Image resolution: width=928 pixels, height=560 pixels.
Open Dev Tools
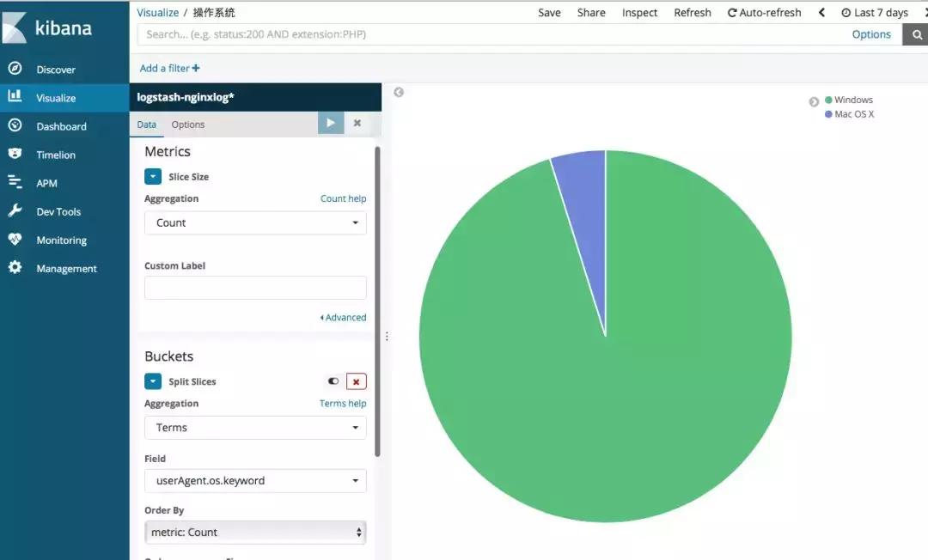coord(58,210)
